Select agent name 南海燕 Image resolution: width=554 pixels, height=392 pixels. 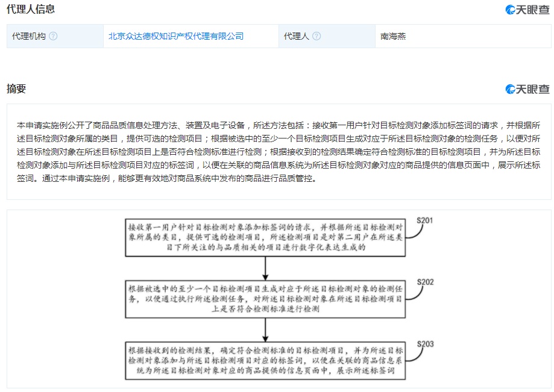tap(393, 36)
